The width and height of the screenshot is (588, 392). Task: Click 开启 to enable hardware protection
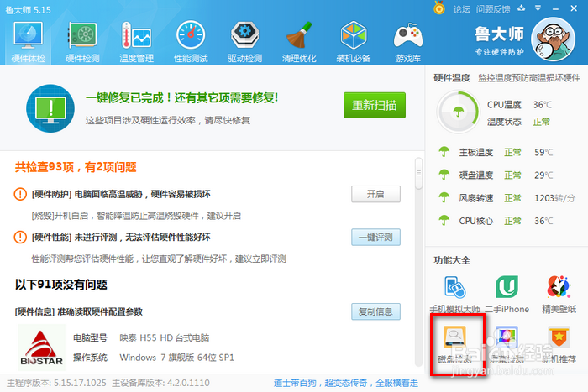click(x=375, y=194)
